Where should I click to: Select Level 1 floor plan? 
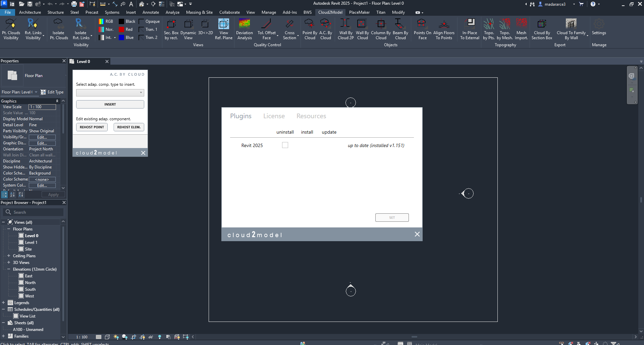click(x=31, y=243)
